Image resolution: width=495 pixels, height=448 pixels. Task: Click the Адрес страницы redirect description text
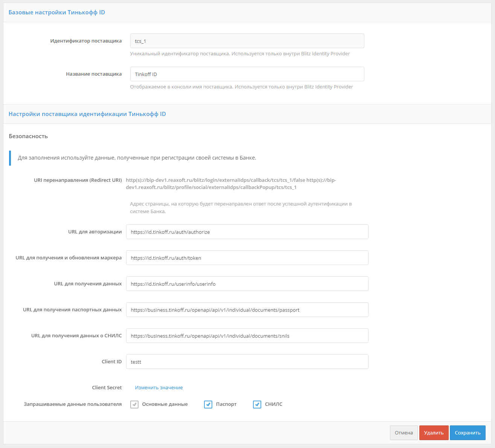241,208
